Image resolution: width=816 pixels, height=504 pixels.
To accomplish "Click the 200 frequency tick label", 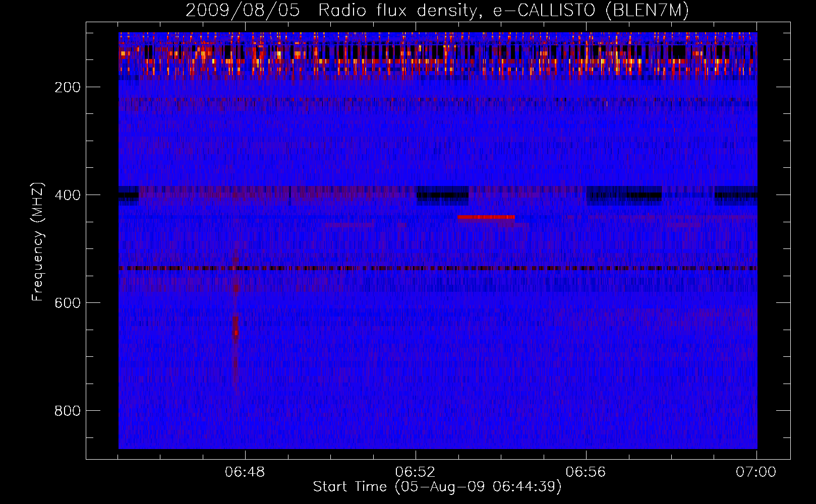I will pyautogui.click(x=68, y=87).
